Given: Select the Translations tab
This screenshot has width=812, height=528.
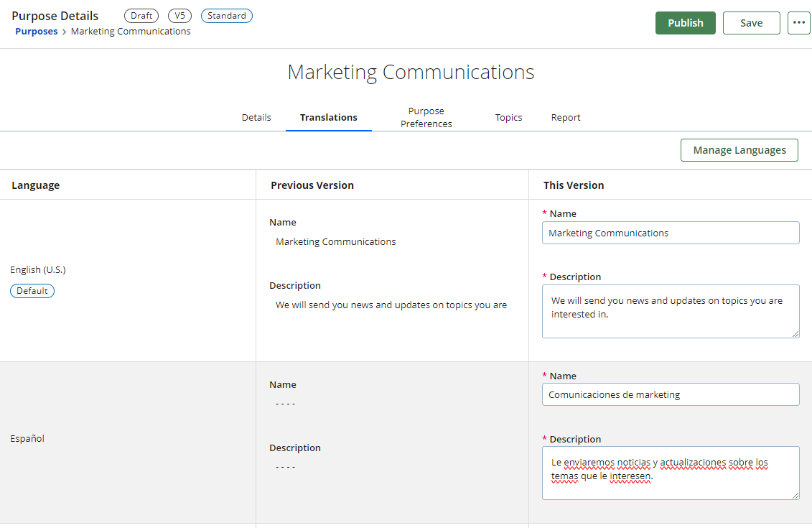Looking at the screenshot, I should click(328, 117).
